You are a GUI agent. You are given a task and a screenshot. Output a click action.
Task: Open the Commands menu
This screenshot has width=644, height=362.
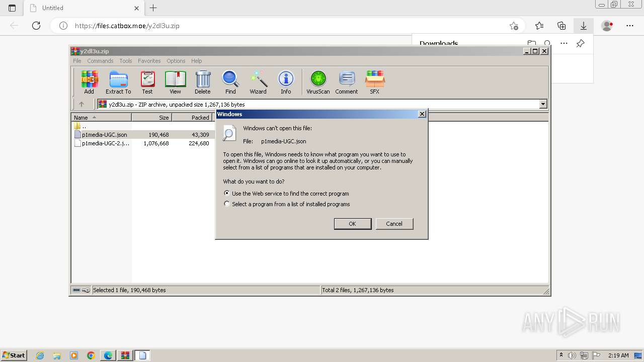coord(100,61)
